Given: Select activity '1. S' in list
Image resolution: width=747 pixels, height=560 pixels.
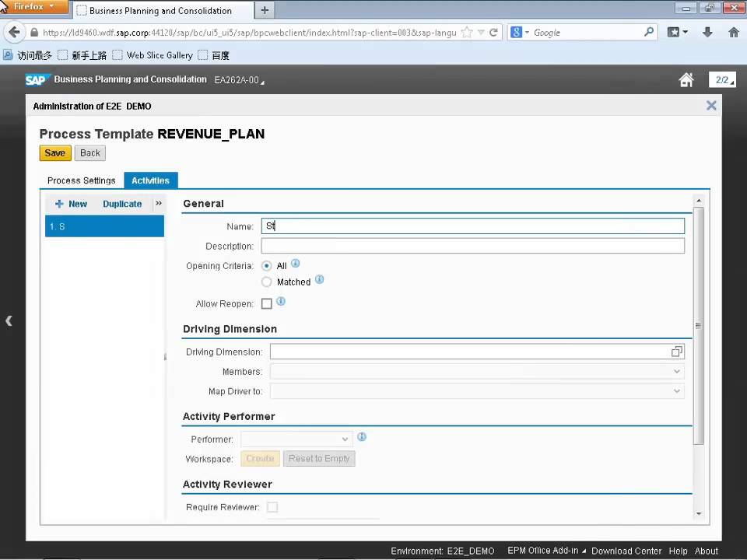Looking at the screenshot, I should coord(105,226).
